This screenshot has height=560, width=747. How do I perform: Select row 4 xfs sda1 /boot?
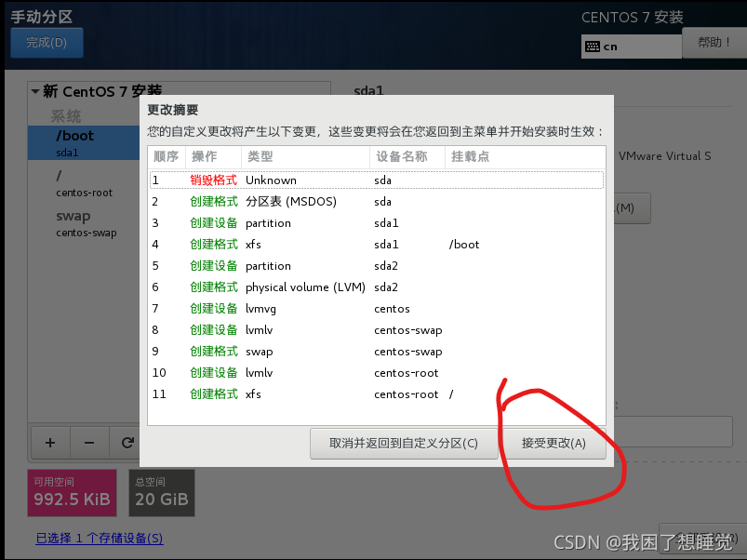coord(377,245)
